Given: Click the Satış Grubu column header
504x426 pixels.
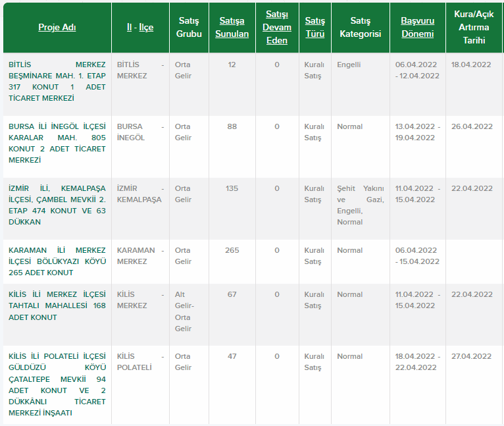Looking at the screenshot, I should [x=189, y=28].
